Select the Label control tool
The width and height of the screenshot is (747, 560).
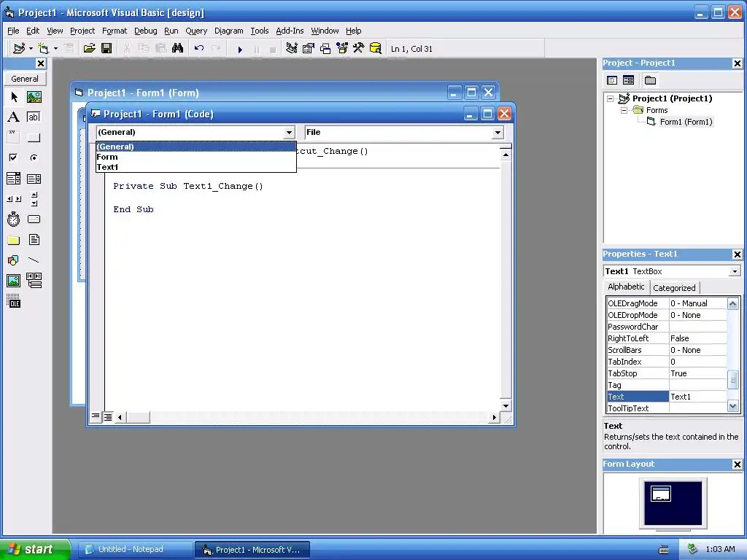(x=14, y=117)
